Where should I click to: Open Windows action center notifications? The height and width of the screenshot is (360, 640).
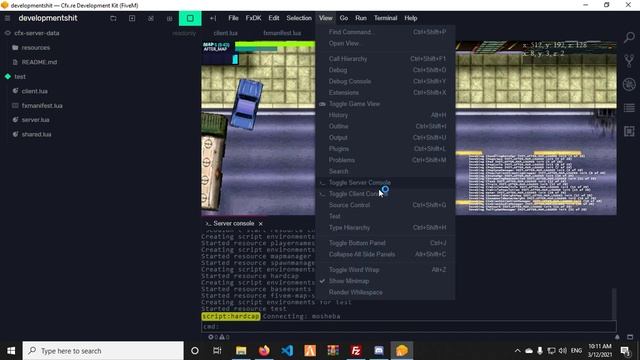[x=625, y=351]
